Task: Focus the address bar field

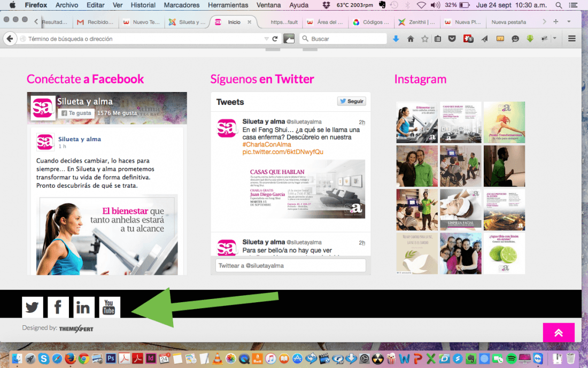Action: click(145, 39)
